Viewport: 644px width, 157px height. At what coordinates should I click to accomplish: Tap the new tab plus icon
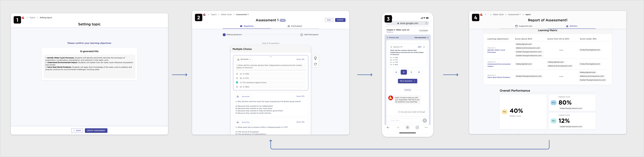(x=408, y=127)
